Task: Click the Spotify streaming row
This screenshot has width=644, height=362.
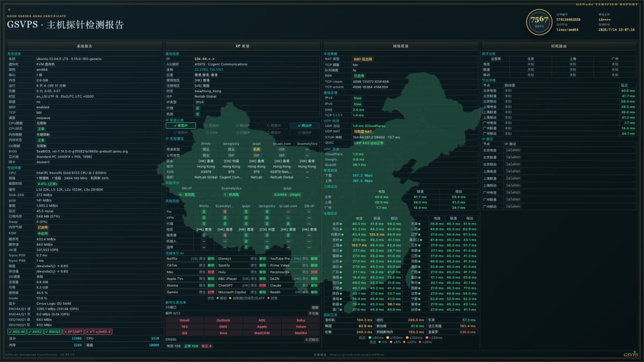Action: [241, 265]
